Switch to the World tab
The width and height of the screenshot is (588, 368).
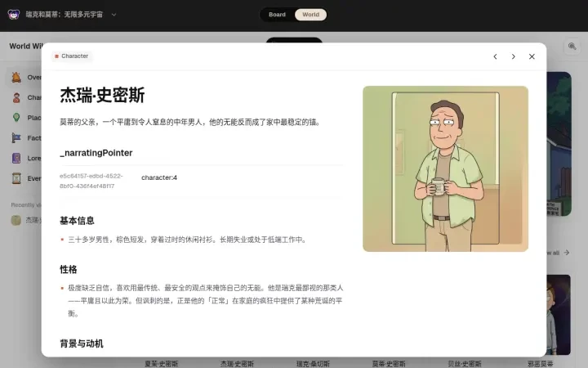[310, 15]
